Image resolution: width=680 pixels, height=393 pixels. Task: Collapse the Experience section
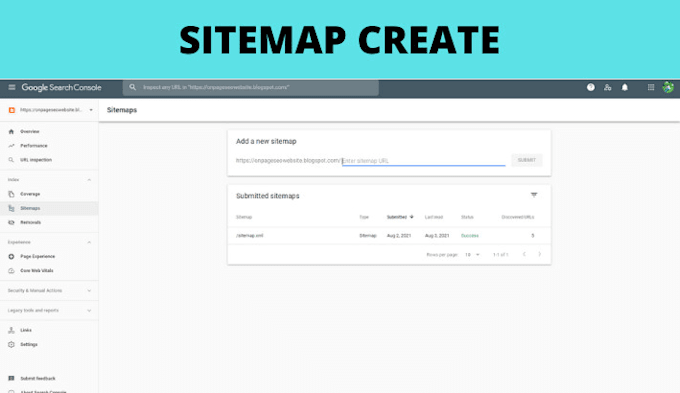click(89, 242)
